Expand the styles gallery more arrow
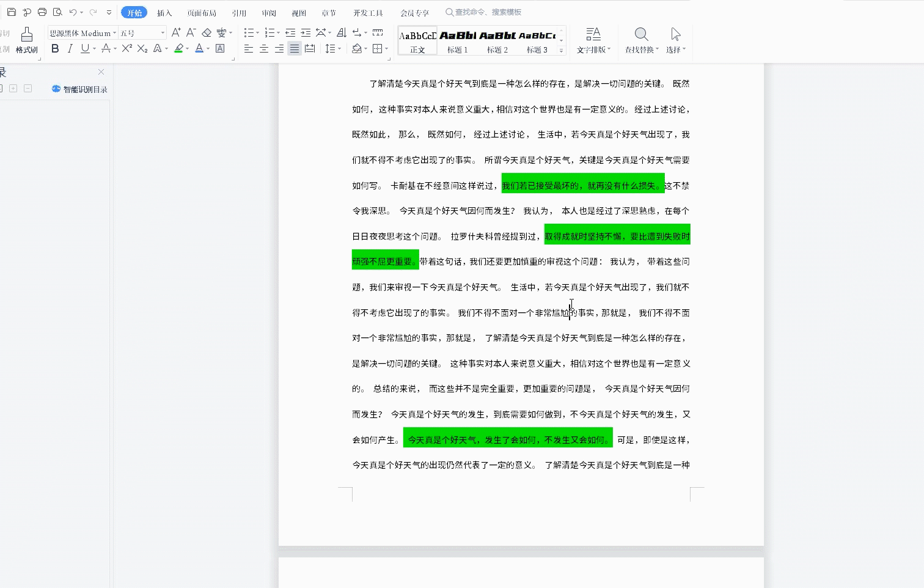This screenshot has width=924, height=588. [562, 51]
